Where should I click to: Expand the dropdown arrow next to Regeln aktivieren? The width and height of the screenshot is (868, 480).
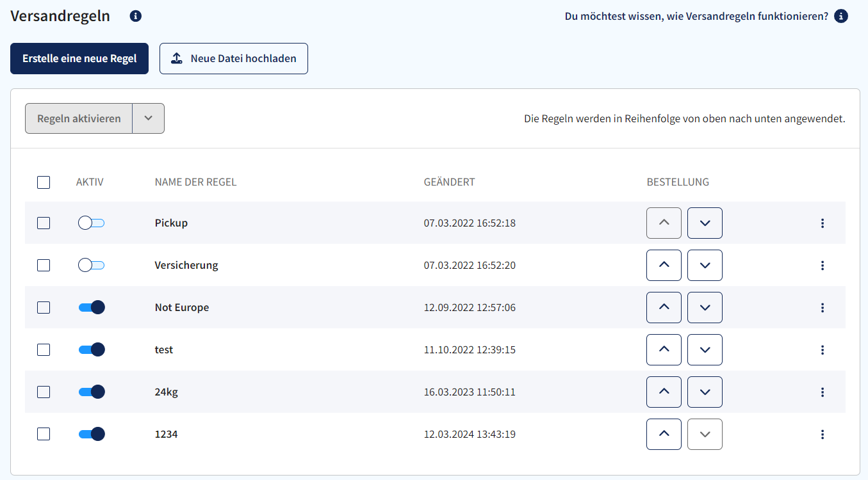coord(149,118)
